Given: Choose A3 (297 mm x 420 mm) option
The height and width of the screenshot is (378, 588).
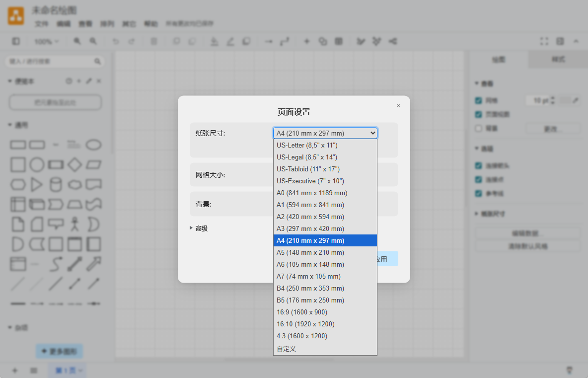Looking at the screenshot, I should click(x=325, y=229).
